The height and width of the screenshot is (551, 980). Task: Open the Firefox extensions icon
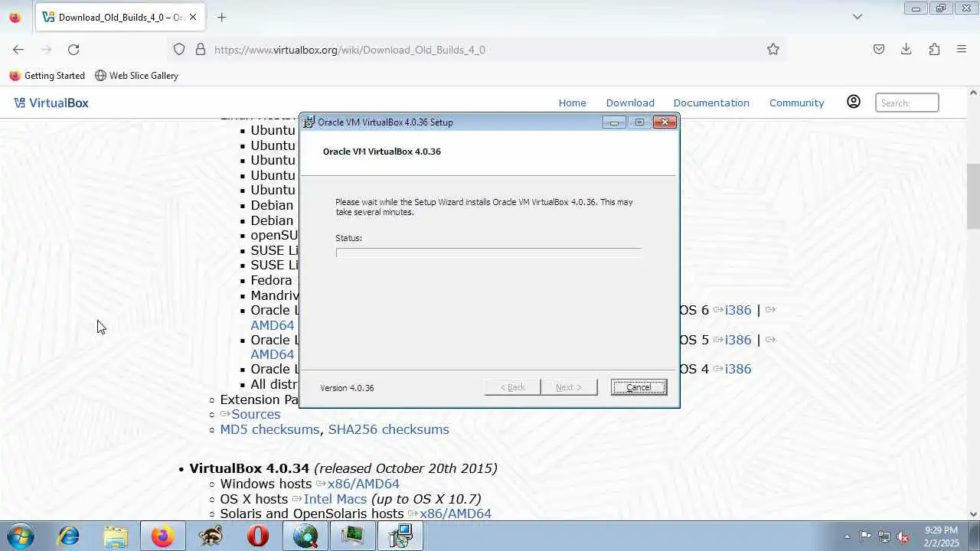click(x=934, y=49)
